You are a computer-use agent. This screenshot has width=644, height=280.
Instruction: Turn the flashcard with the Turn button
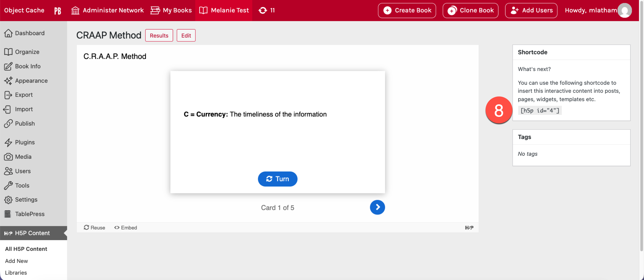pyautogui.click(x=277, y=179)
